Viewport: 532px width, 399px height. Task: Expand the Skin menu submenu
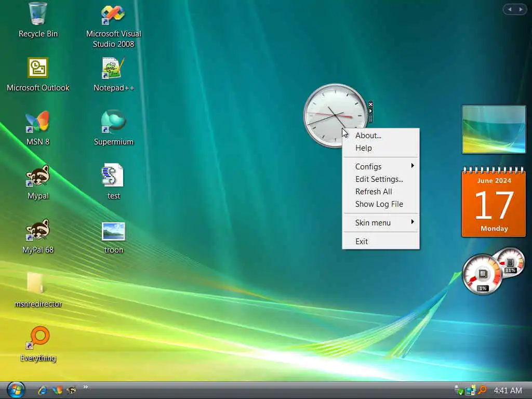(381, 222)
